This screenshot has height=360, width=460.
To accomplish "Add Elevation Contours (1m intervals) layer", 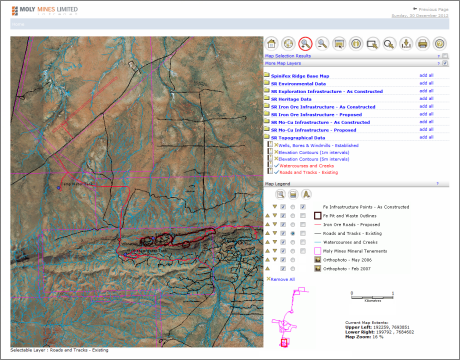I will tap(314, 152).
